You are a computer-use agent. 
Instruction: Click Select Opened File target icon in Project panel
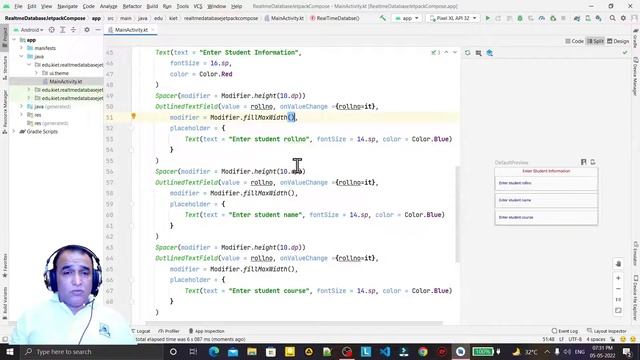(x=51, y=30)
